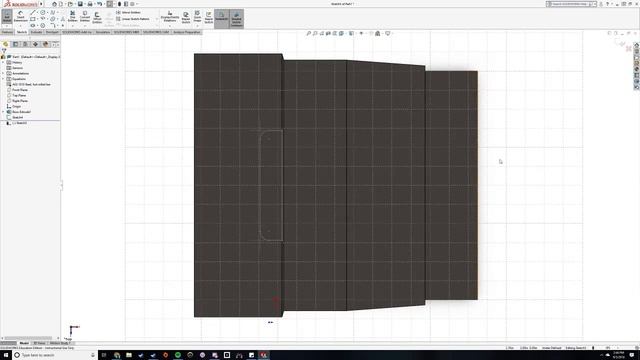This screenshot has height=360, width=640.
Task: Click the feature tree filter icon
Action: tap(4, 51)
